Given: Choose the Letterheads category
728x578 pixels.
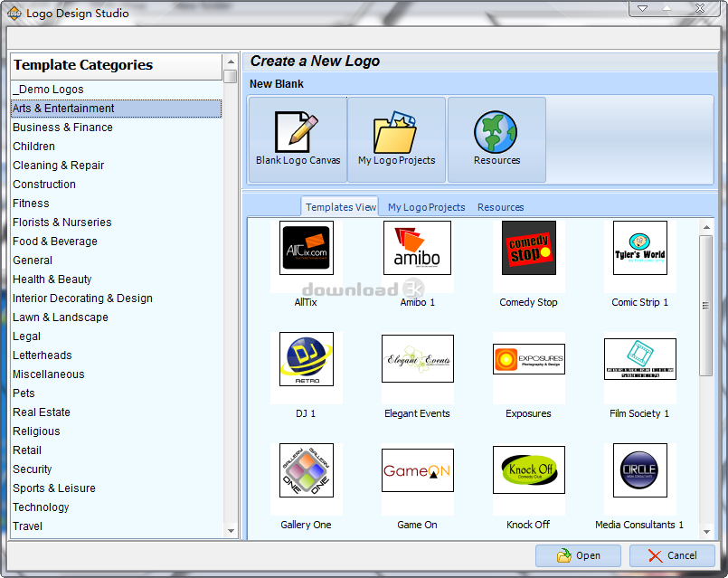Looking at the screenshot, I should [117, 355].
